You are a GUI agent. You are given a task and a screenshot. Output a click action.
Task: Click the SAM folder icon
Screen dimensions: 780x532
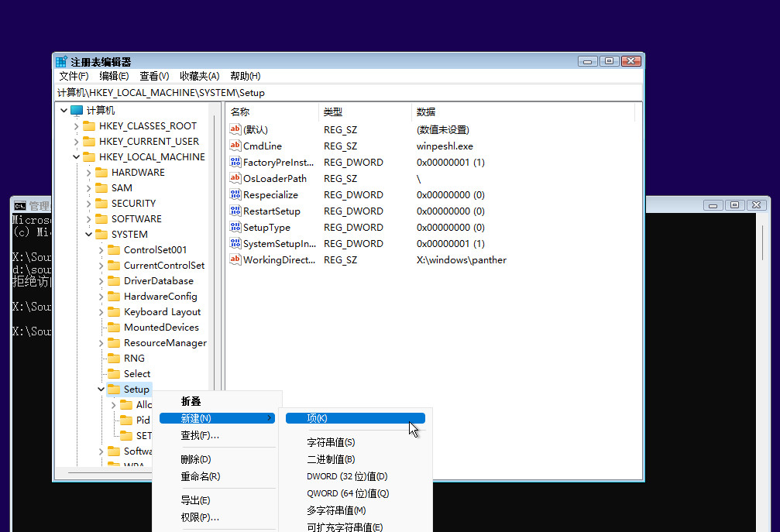coord(101,187)
